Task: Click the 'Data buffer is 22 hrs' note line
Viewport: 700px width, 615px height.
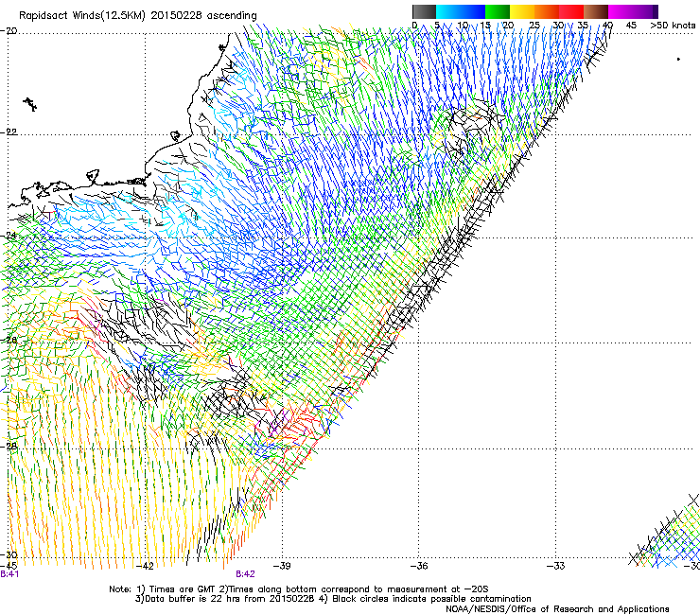Action: click(333, 599)
